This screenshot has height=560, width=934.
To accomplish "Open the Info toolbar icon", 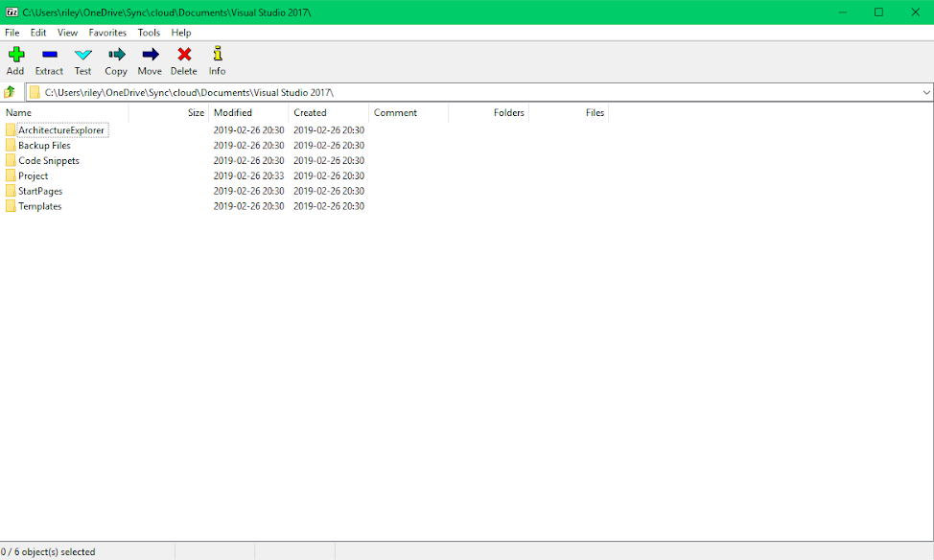I will (218, 56).
